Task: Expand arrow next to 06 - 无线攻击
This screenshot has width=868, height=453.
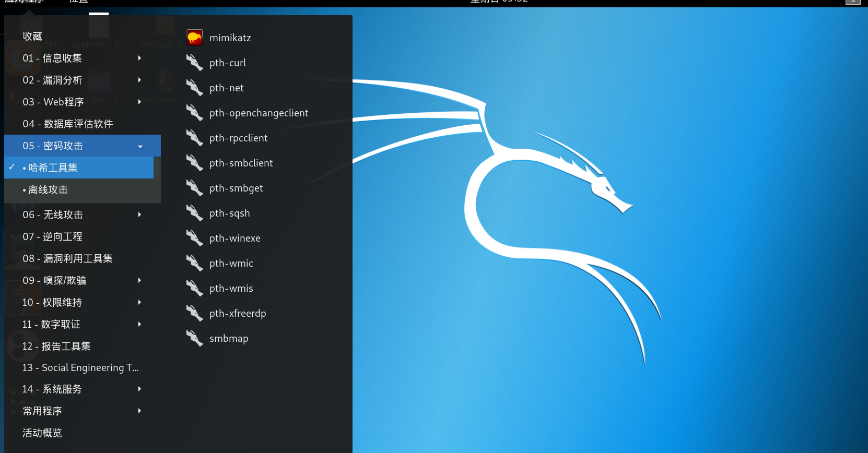Action: pos(139,214)
